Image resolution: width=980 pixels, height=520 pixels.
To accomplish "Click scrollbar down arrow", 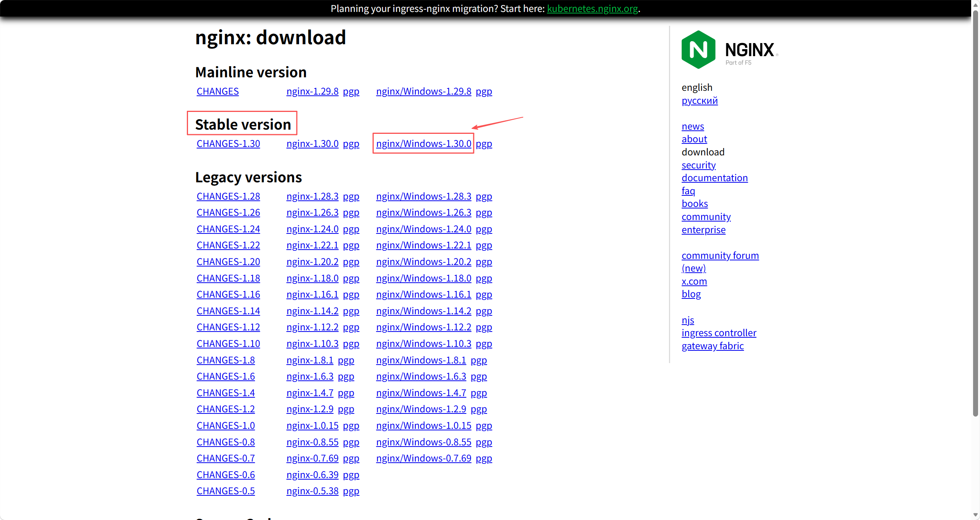I will 975,515.
